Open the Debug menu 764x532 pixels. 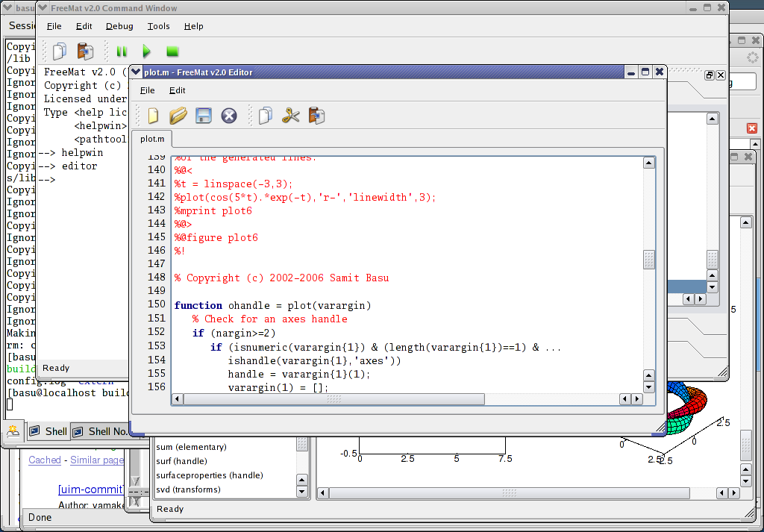(119, 26)
